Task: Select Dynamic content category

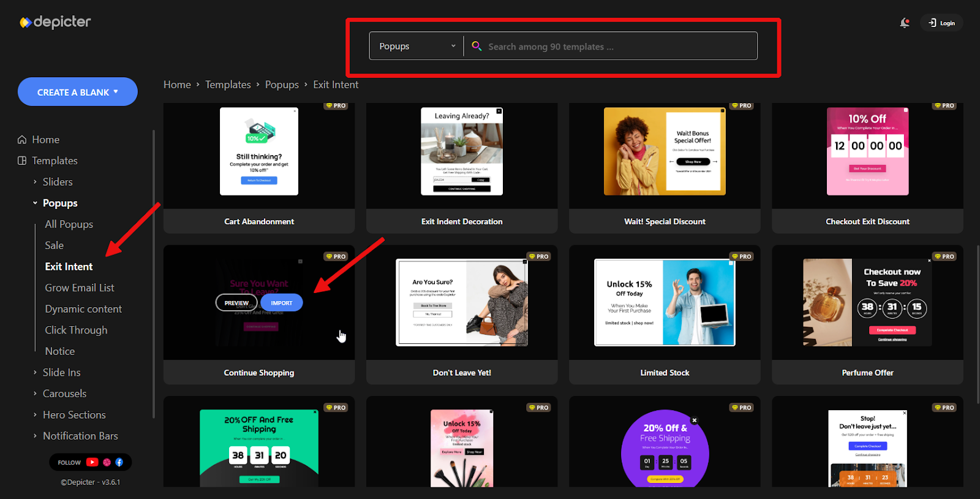Action: point(83,309)
